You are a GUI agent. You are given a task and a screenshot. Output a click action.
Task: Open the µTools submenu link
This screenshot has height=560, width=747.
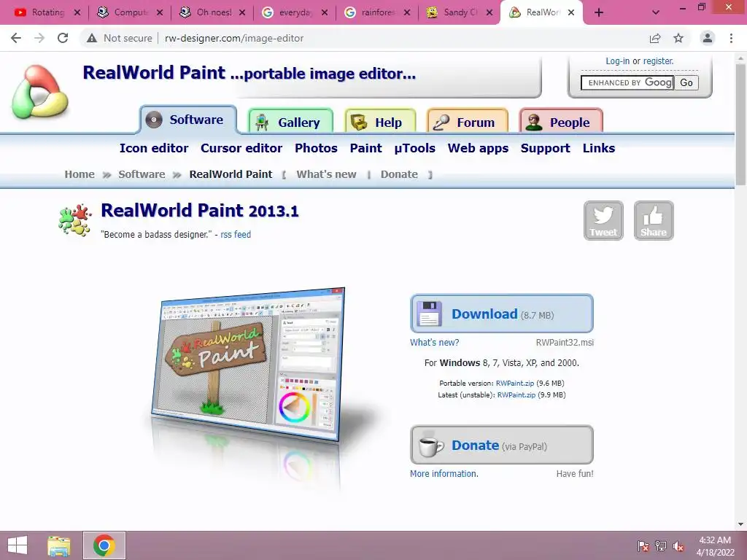click(414, 148)
